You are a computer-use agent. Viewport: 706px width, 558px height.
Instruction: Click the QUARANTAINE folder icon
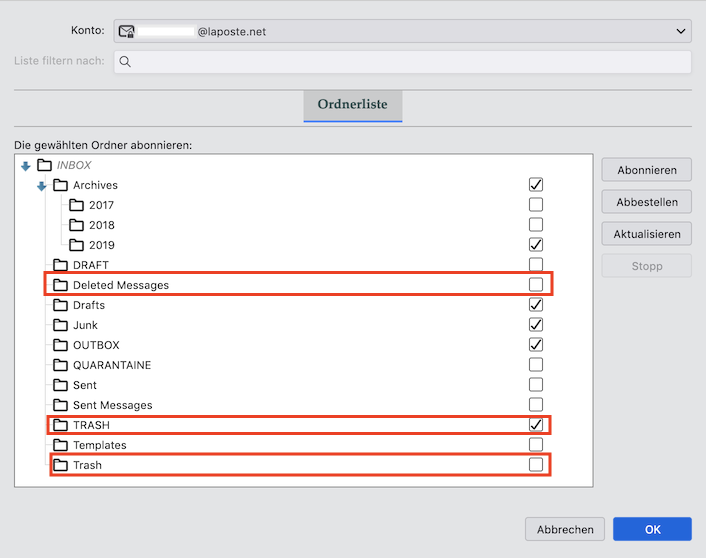60,365
